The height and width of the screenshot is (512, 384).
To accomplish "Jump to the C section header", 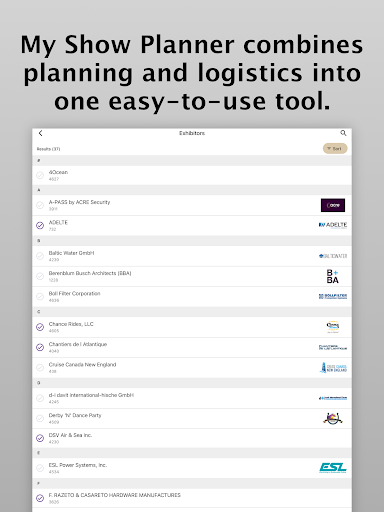I will [x=192, y=312].
